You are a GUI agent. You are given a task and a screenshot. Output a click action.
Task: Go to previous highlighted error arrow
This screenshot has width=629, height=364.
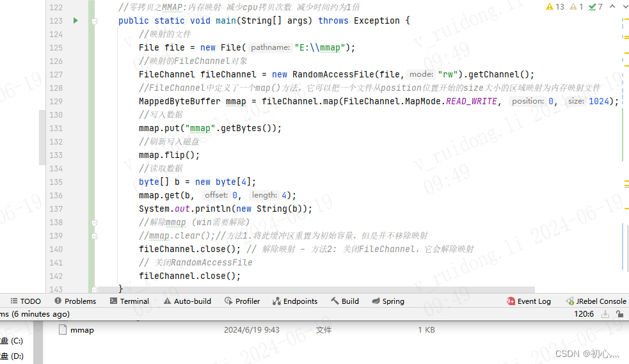(x=612, y=6)
